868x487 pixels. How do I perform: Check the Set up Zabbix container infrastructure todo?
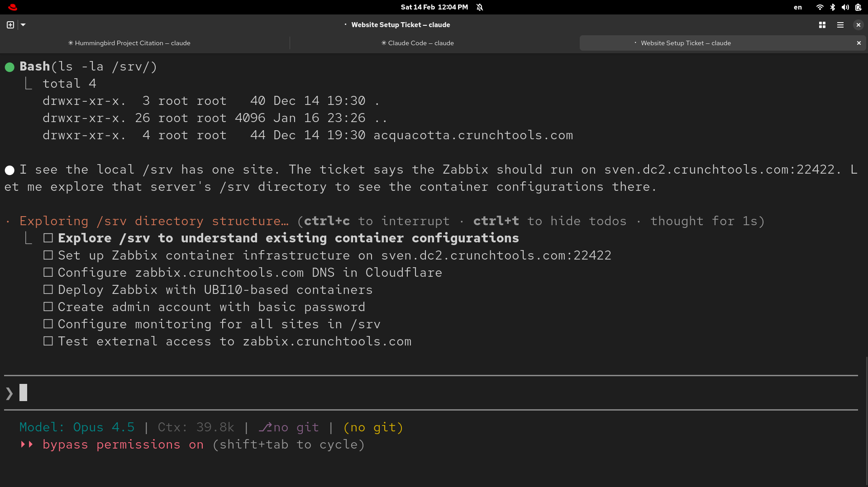[x=48, y=255]
